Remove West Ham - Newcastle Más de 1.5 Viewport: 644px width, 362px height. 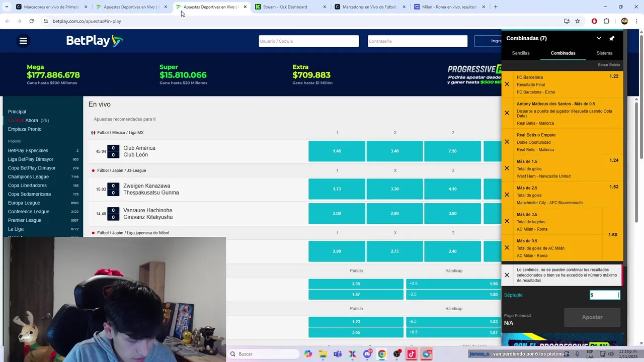[507, 168]
